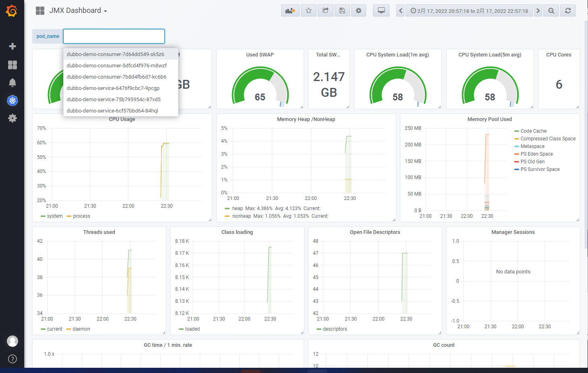
Task: Open Configuration gear in sidebar
Action: [x=12, y=118]
